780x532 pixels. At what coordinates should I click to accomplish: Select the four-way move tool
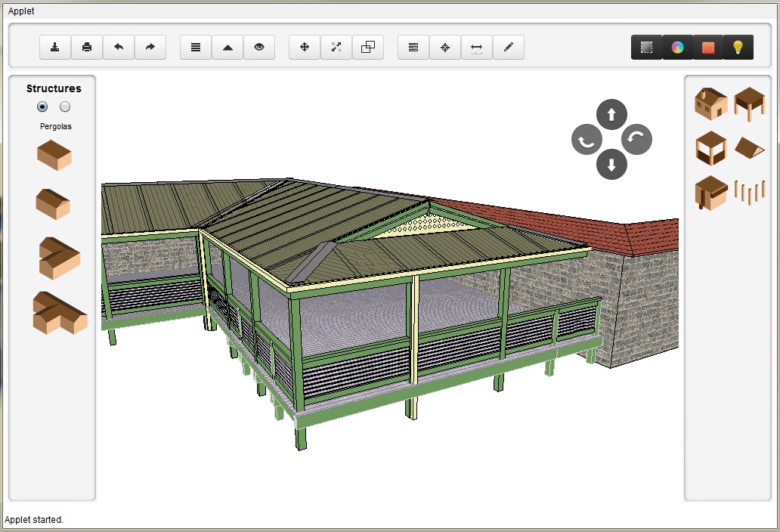[305, 47]
